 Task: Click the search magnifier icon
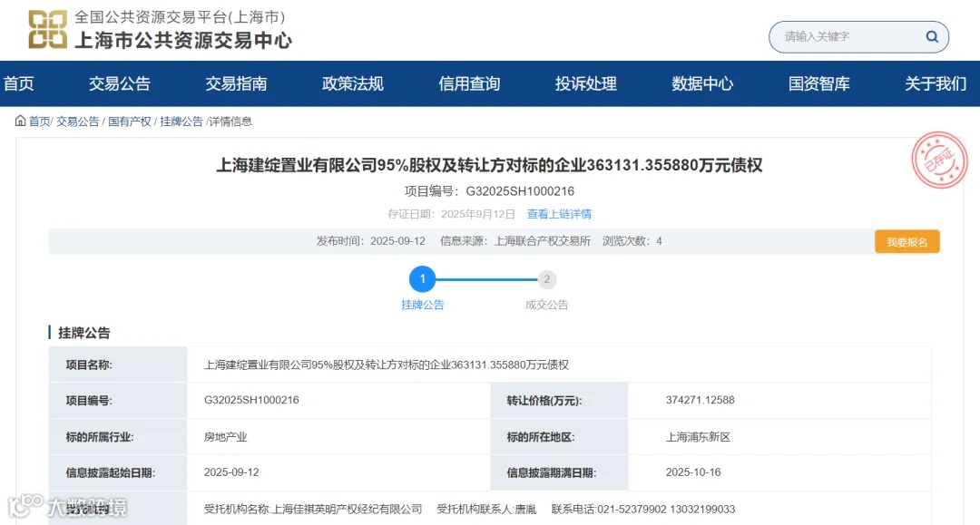click(x=931, y=36)
